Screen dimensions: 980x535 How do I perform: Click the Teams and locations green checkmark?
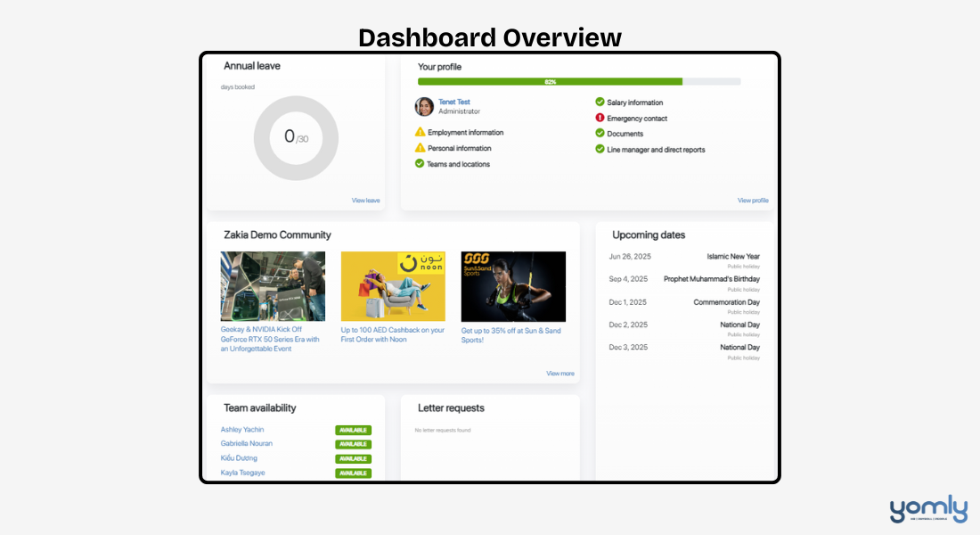(420, 163)
